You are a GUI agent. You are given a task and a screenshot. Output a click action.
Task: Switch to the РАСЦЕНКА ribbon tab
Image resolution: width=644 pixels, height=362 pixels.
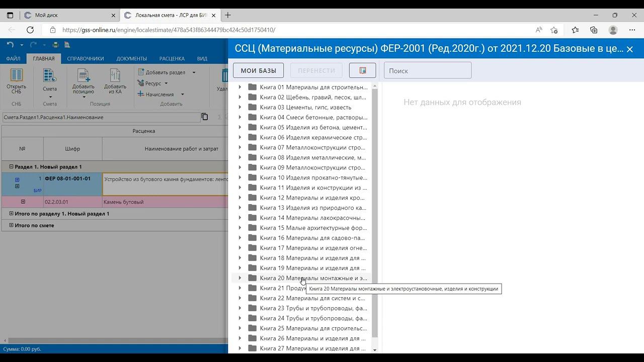click(x=172, y=59)
